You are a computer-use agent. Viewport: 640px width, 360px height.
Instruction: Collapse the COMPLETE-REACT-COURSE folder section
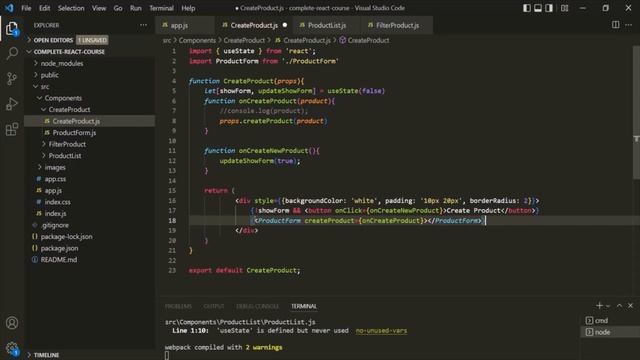coord(90,52)
